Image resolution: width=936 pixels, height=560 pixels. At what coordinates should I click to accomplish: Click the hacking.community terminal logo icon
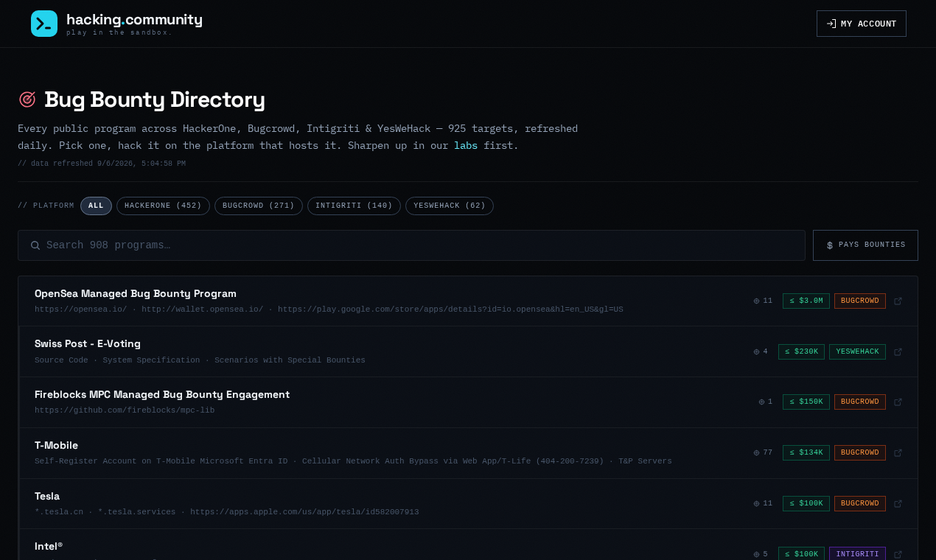(44, 24)
